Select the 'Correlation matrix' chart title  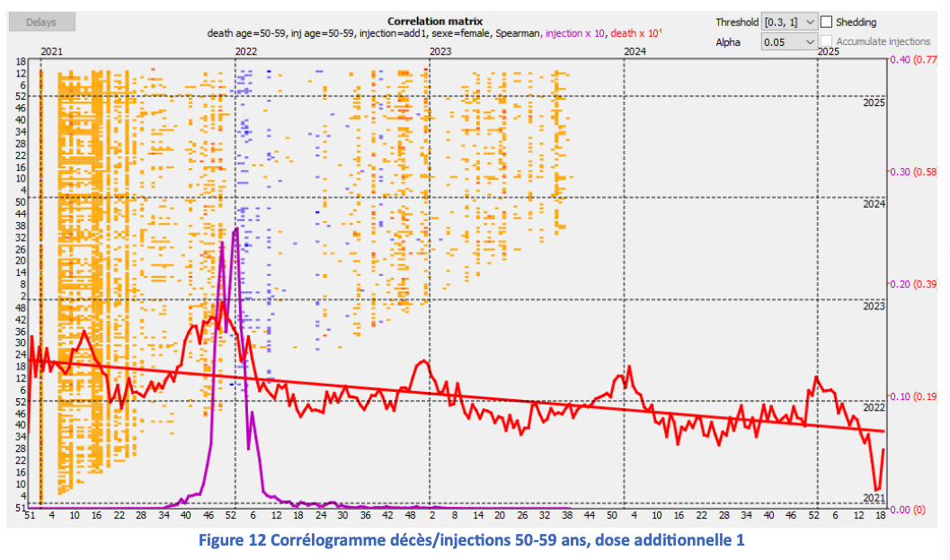[x=435, y=22]
